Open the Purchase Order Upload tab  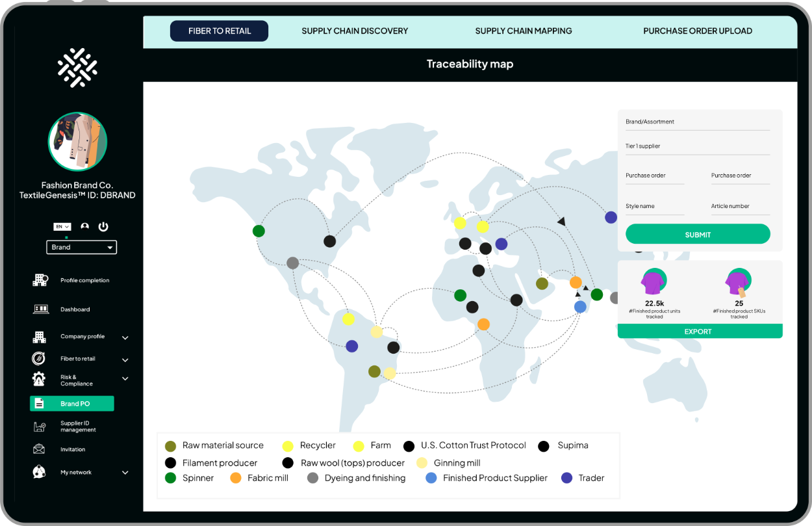[698, 31]
